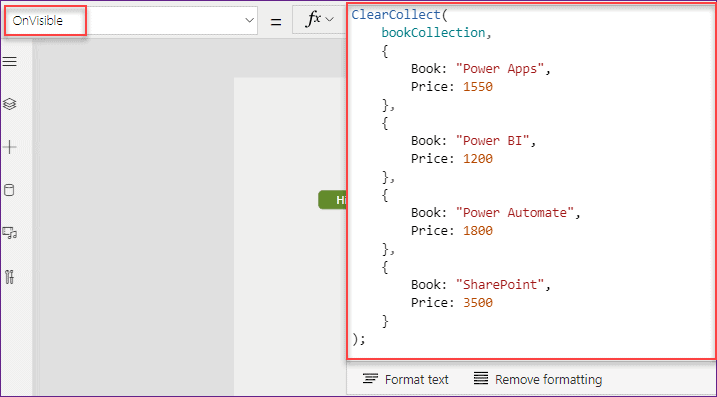Click the "Power BI" string value
Screen dimensions: 717x397
point(492,141)
